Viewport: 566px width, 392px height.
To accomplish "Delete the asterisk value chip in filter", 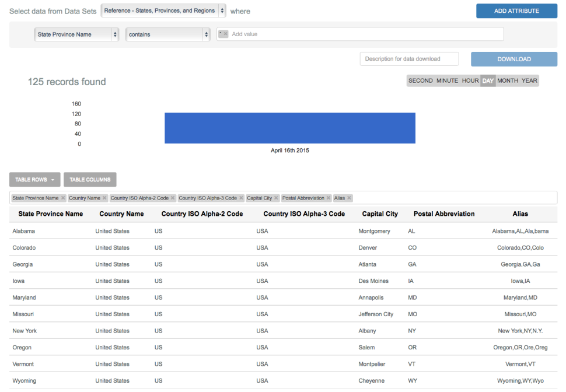I will [x=226, y=34].
